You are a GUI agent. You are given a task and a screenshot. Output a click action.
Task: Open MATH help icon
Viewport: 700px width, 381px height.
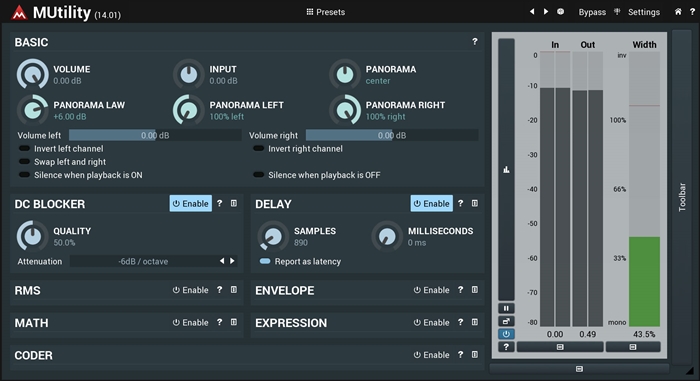tap(220, 322)
